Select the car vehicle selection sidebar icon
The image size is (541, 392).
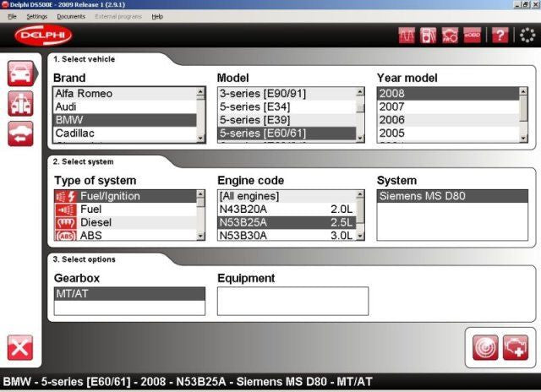21,73
